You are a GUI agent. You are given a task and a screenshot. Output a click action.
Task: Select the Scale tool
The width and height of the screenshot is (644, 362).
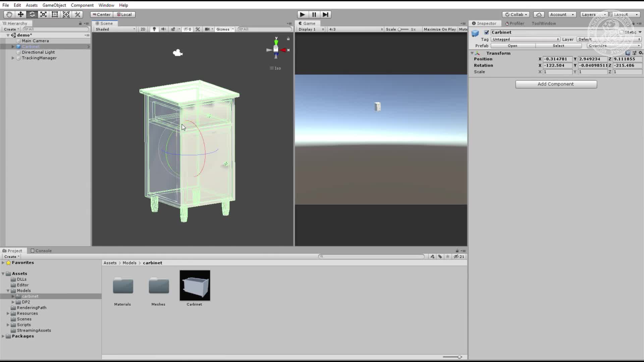(x=43, y=14)
